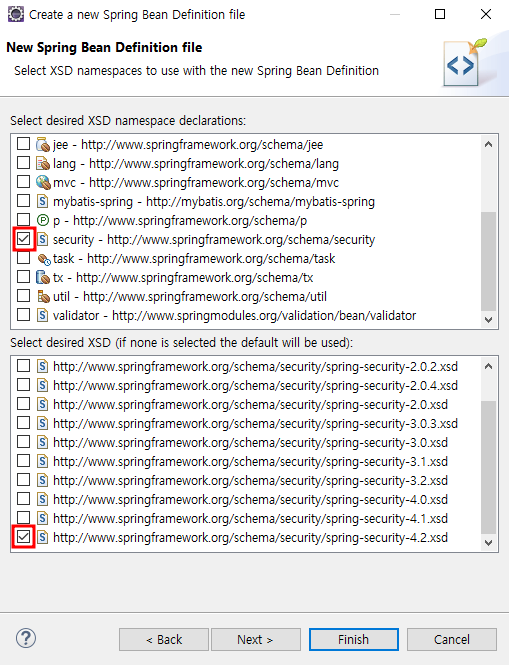Screen dimensions: 509x665
Task: Click the task namespace icon
Action: [44, 259]
